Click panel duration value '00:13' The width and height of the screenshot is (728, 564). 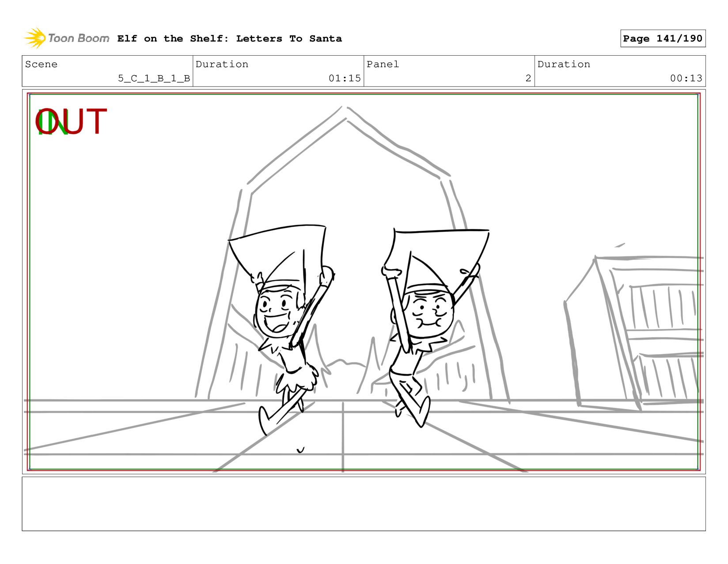tap(686, 78)
